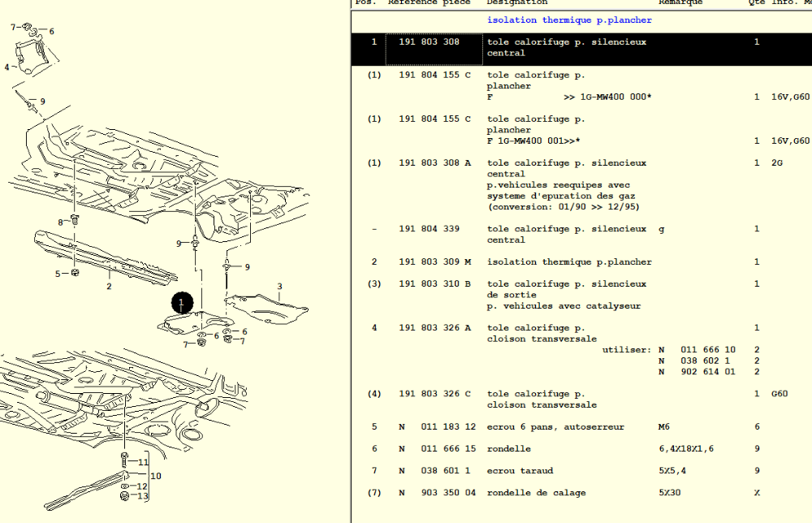Open the blue heading isolation thermique p.plancher

pyautogui.click(x=569, y=20)
